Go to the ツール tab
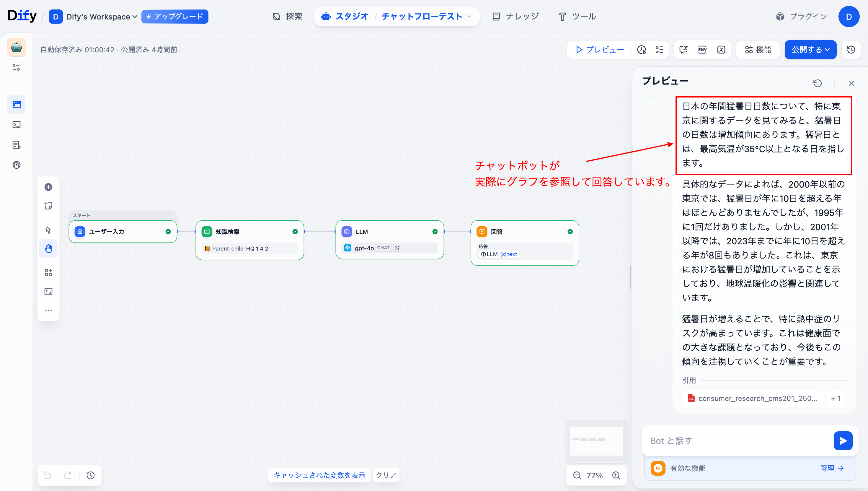 point(577,16)
